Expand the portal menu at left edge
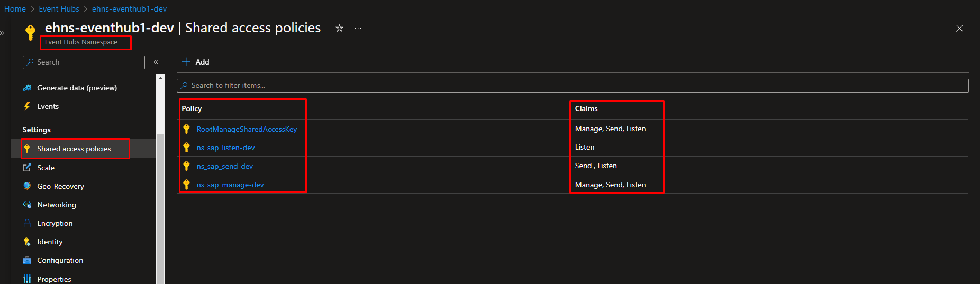Image resolution: width=980 pixels, height=284 pixels. point(2,33)
